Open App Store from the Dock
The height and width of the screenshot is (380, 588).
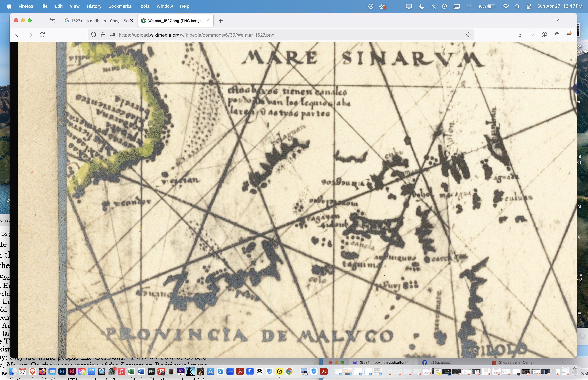[210, 371]
